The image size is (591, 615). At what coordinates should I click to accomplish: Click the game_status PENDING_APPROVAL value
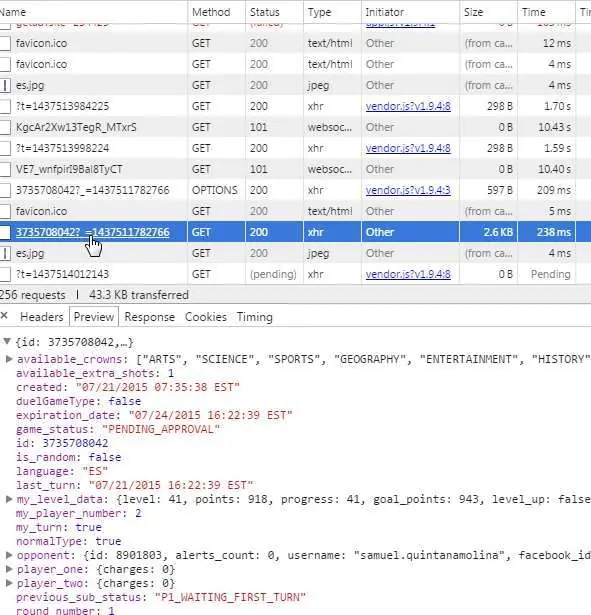(x=161, y=429)
